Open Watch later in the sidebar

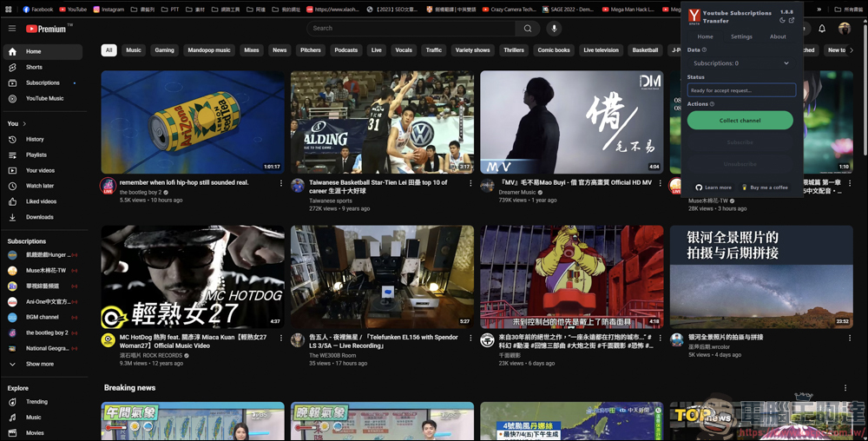point(43,186)
